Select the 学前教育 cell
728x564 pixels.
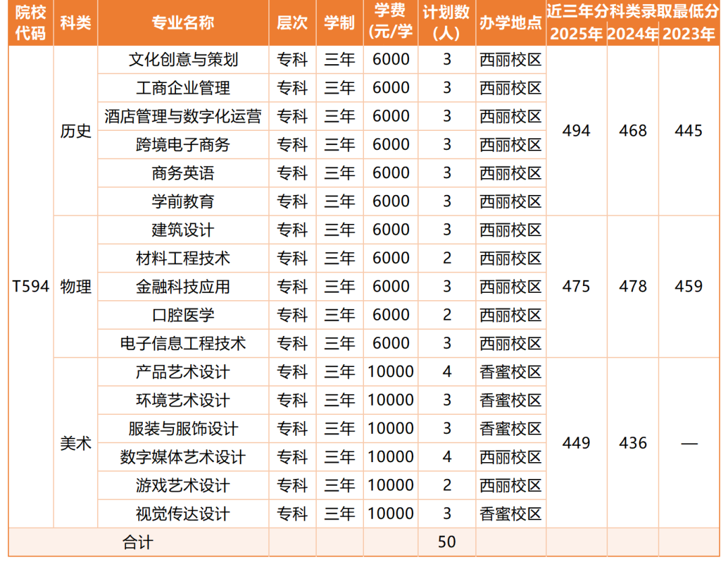coord(183,201)
